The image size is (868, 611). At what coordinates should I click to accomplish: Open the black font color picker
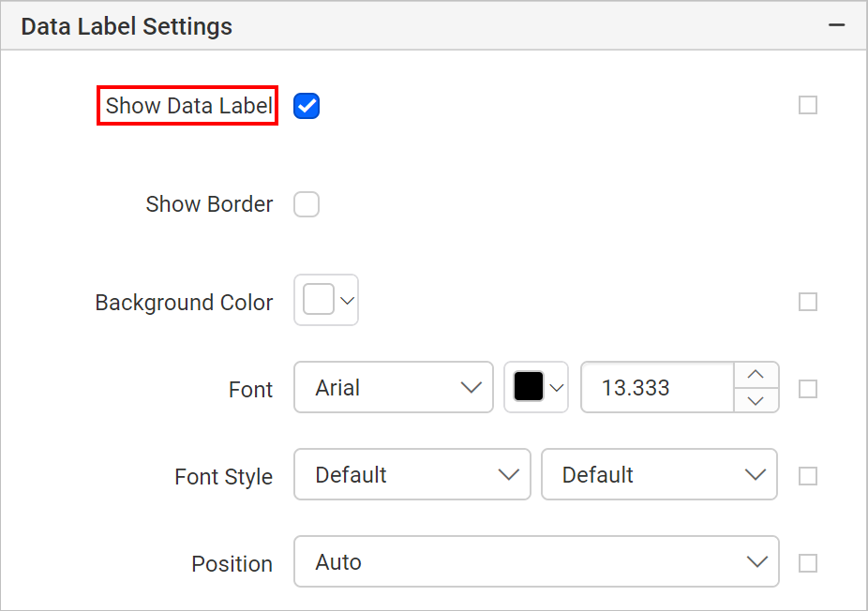(536, 387)
